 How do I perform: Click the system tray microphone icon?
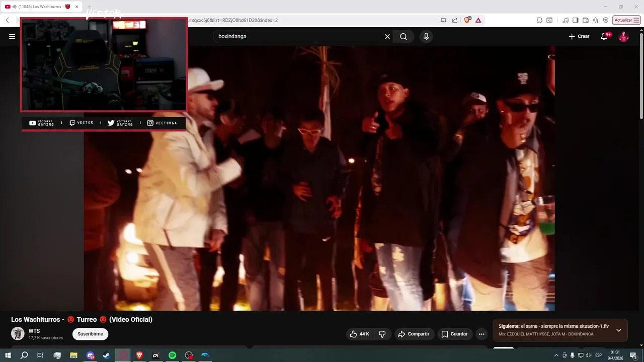572,355
